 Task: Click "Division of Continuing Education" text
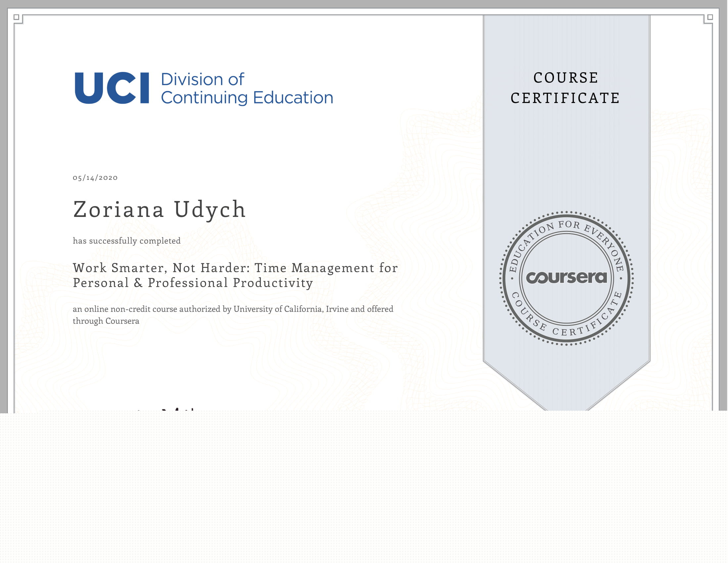(247, 88)
